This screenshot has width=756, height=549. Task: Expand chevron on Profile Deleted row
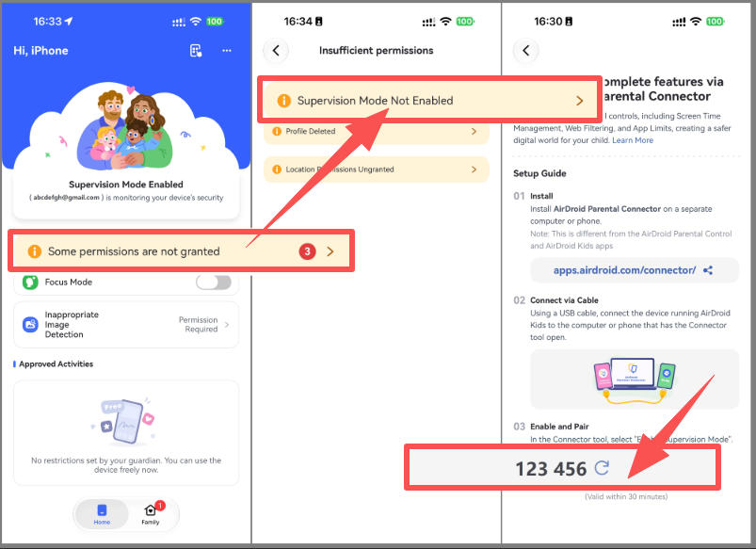click(474, 131)
